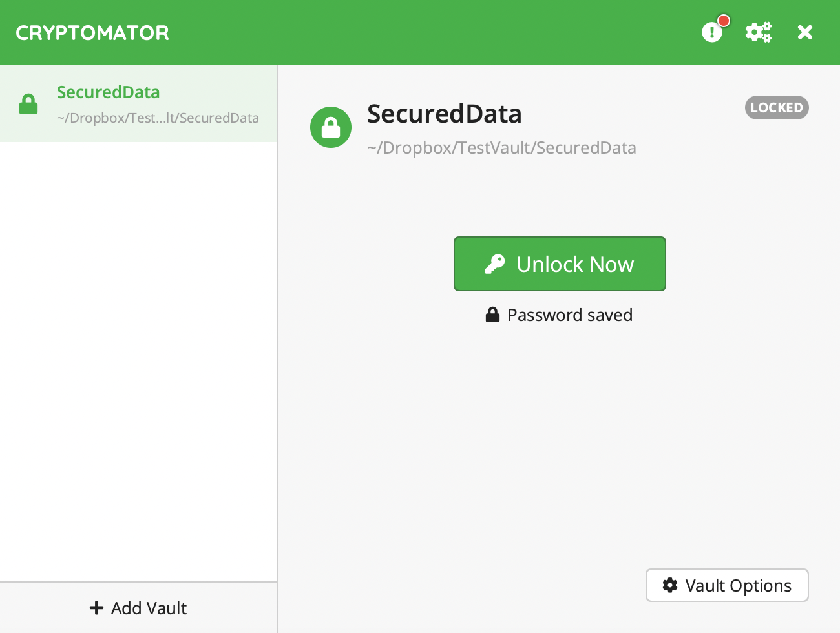Viewport: 840px width, 633px height.
Task: Click the LOCKED status badge
Action: (777, 108)
